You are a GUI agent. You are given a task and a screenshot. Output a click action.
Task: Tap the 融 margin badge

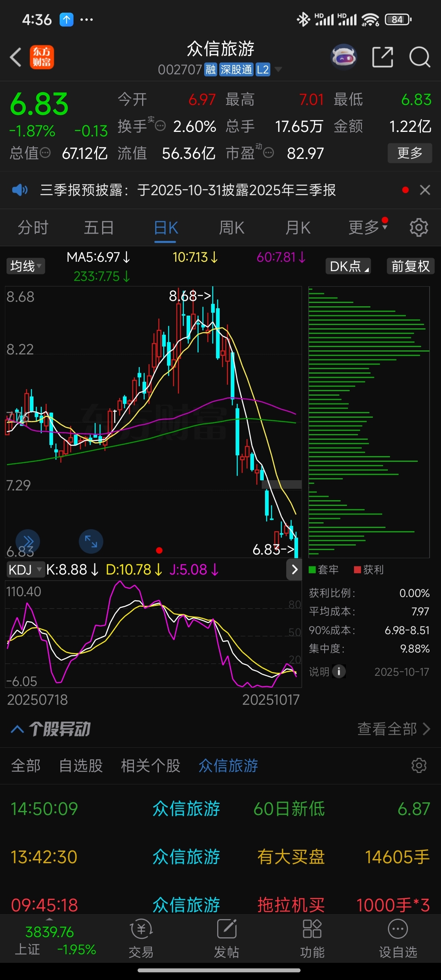211,69
